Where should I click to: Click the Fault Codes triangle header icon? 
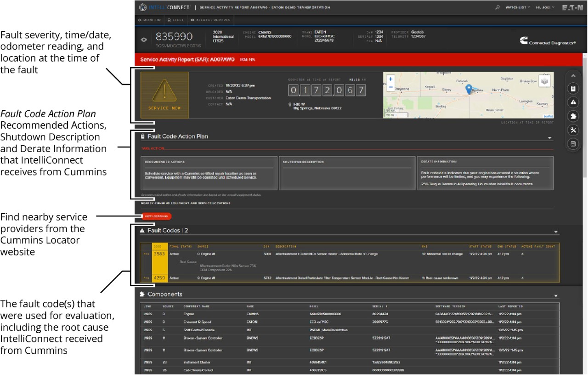142,230
